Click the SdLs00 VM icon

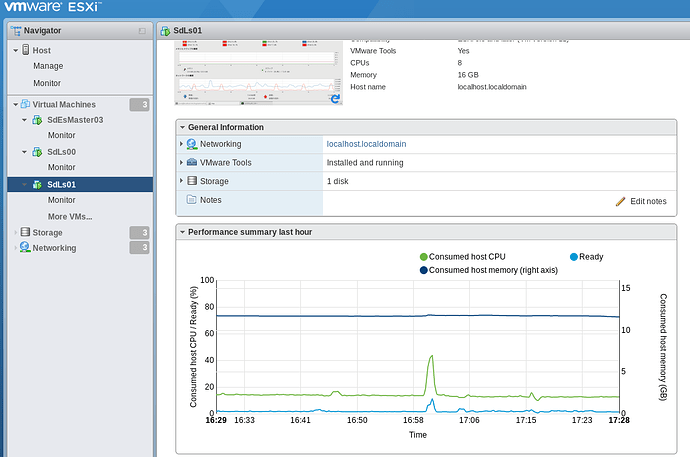[37, 152]
